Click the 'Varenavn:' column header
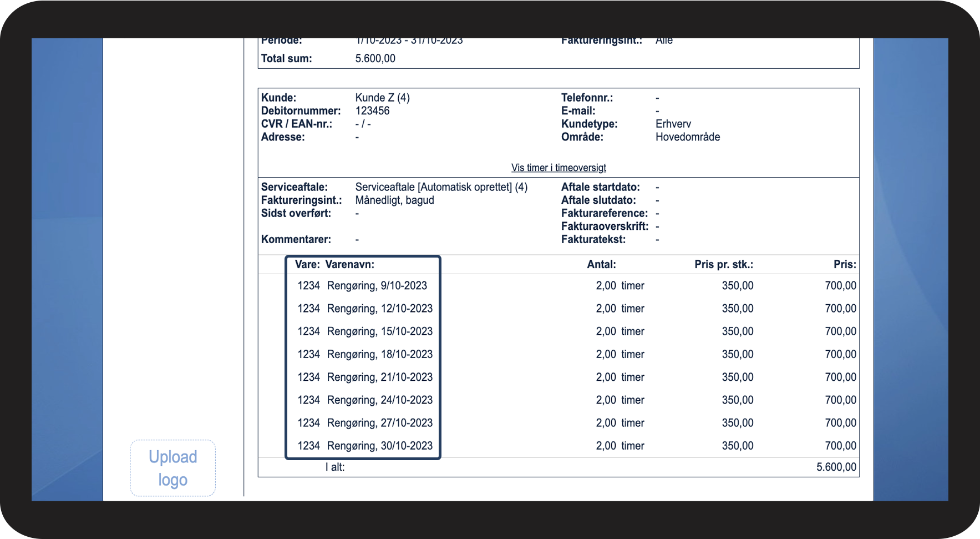The height and width of the screenshot is (539, 980). 349,264
